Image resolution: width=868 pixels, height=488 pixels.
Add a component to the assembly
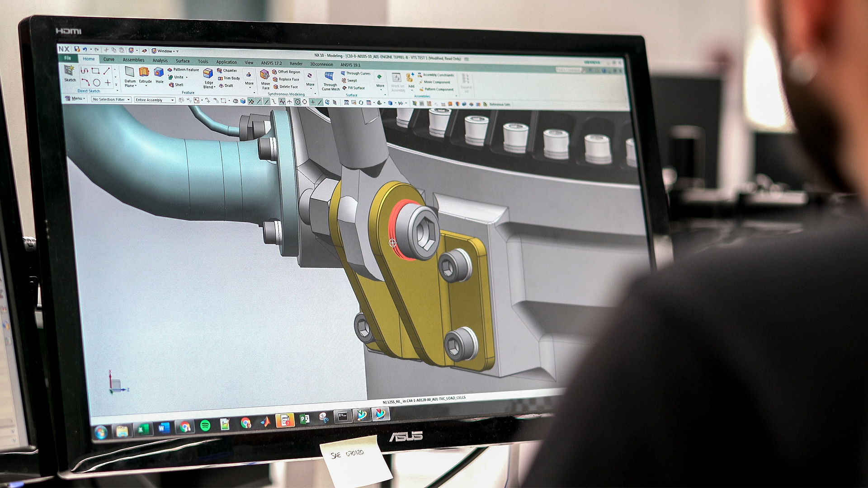(x=410, y=81)
